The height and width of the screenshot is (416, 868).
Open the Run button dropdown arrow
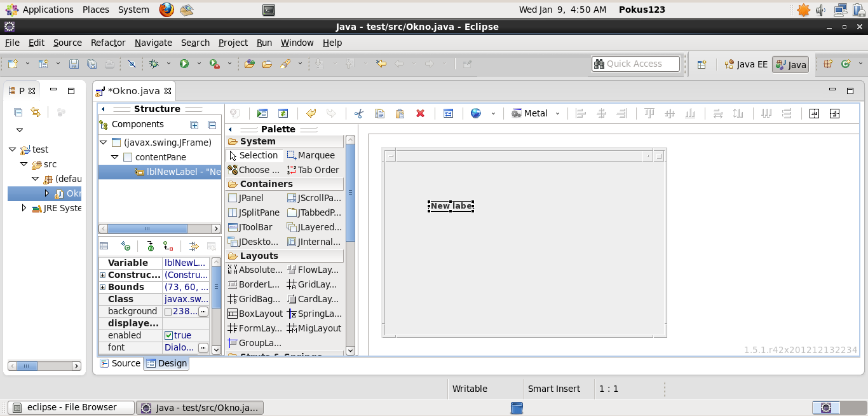point(199,64)
